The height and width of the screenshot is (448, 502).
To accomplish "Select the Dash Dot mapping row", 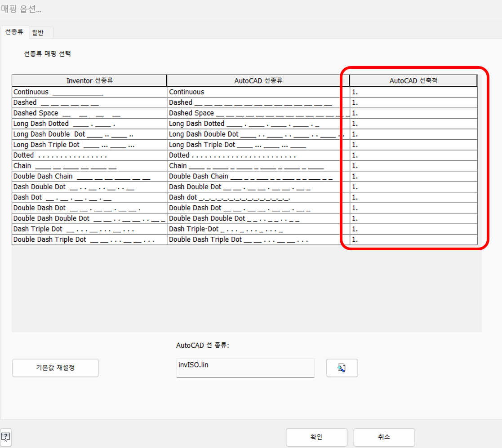I will pyautogui.click(x=89, y=197).
